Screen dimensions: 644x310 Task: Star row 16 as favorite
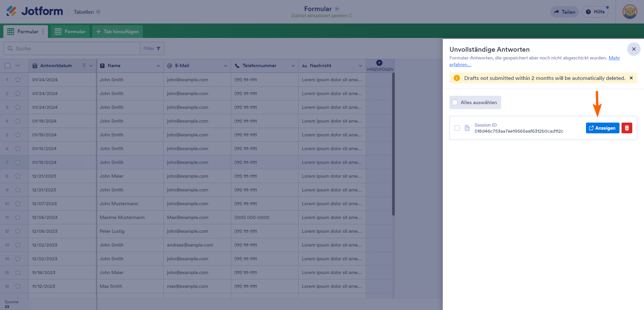coord(18,286)
